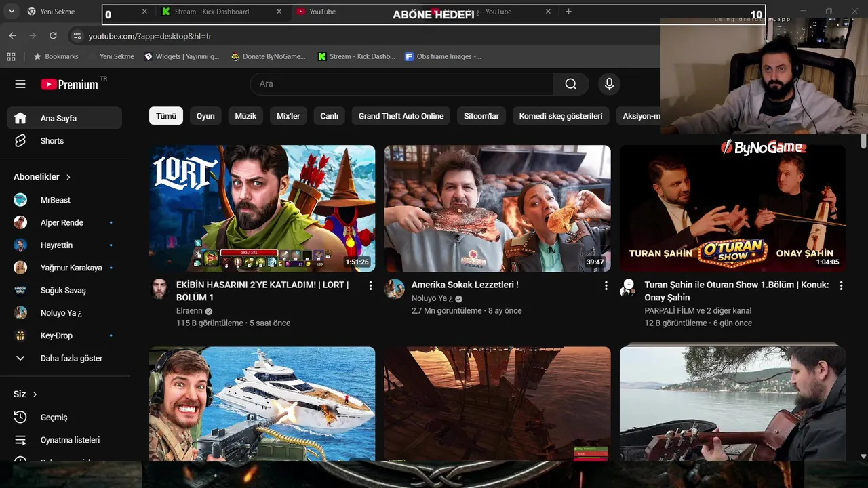Play the guitar by the sea thumbnail
This screenshot has width=868, height=488.
[732, 404]
